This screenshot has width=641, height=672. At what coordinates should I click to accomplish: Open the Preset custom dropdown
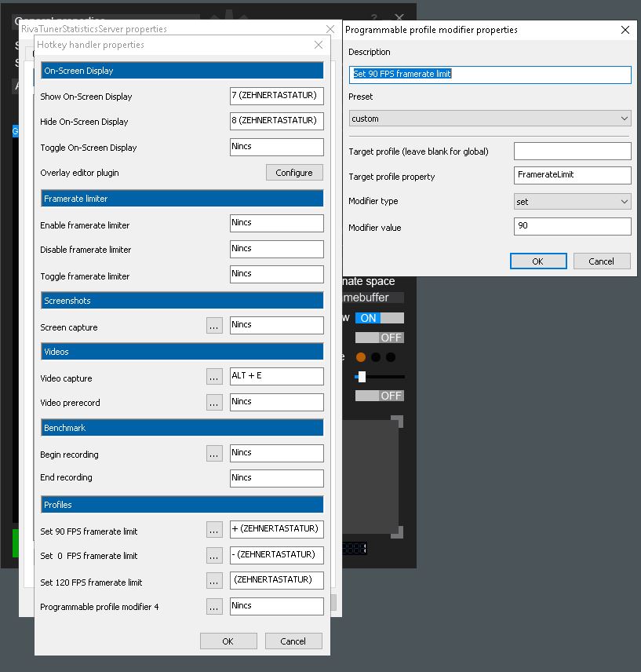[490, 119]
